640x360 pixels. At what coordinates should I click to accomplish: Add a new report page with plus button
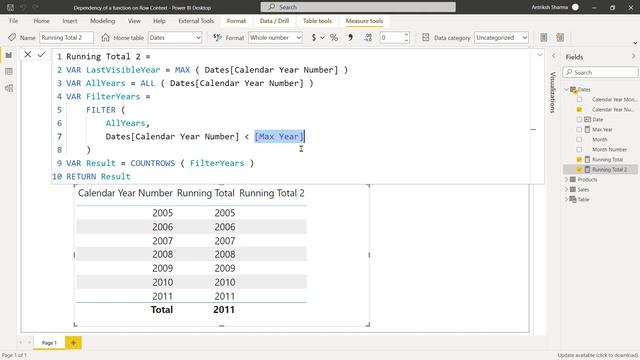[73, 343]
